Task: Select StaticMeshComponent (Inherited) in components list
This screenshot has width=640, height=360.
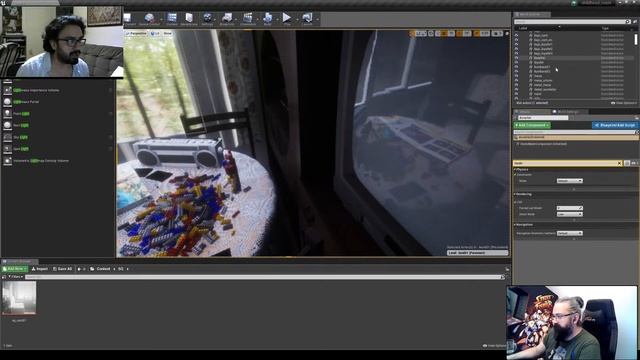Action: (542, 144)
